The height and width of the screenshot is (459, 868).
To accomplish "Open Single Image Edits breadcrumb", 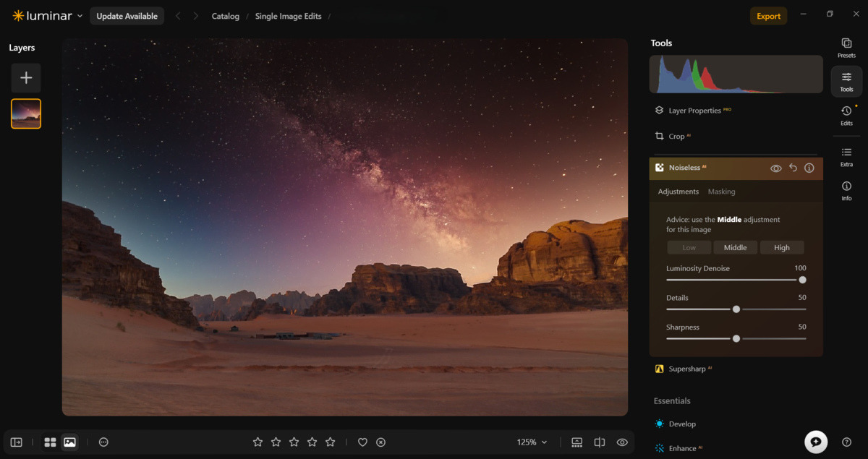I will 288,16.
